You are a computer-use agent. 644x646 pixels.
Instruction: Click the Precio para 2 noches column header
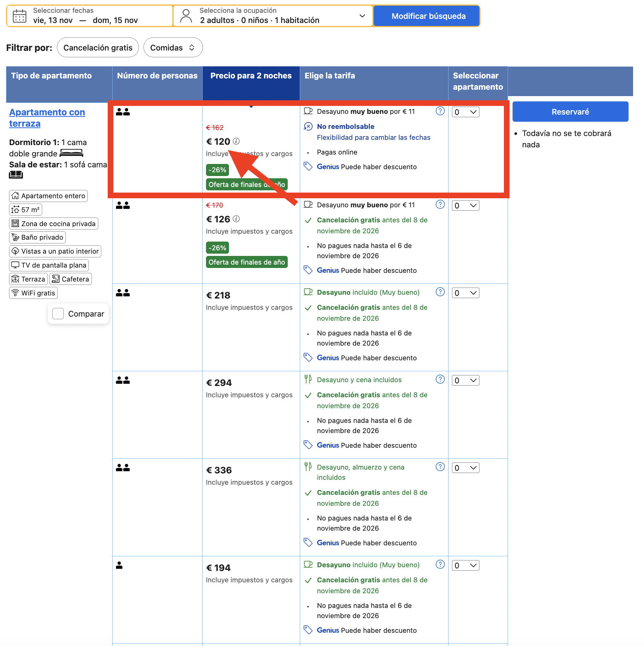pos(251,83)
